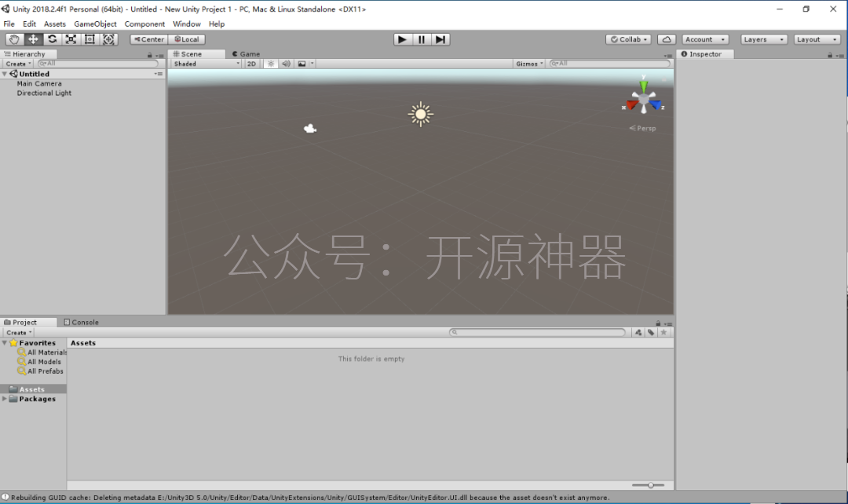Open the Layers dropdown

tap(763, 39)
